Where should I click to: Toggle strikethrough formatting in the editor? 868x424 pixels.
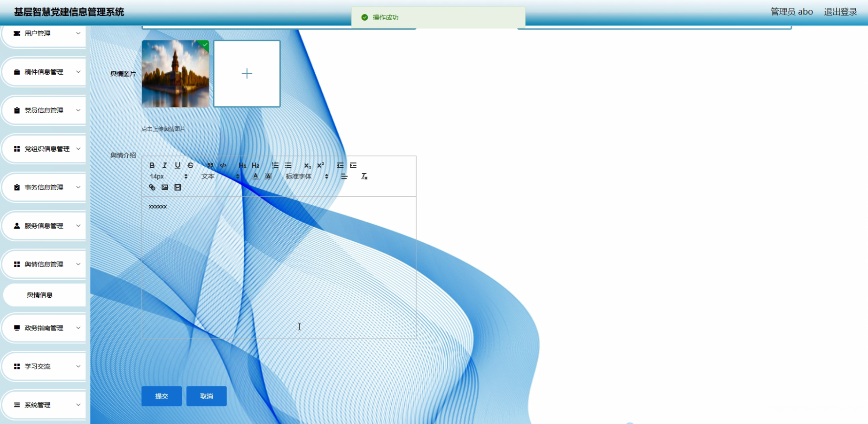191,165
